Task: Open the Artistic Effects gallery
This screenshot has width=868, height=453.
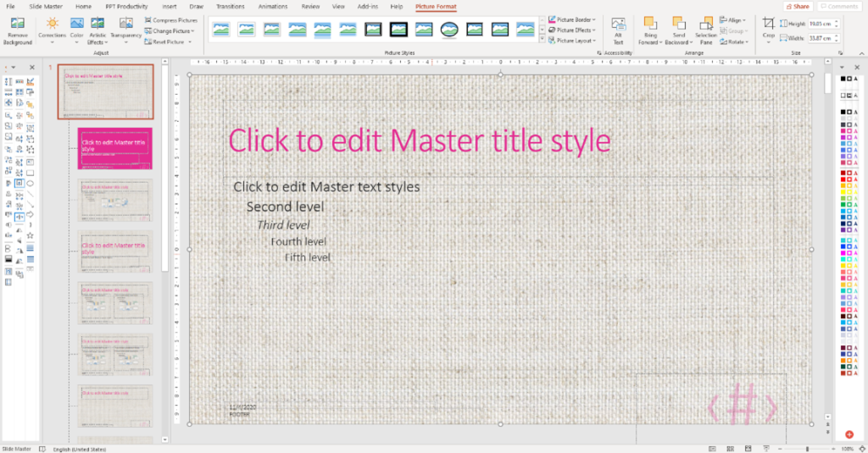Action: [97, 31]
